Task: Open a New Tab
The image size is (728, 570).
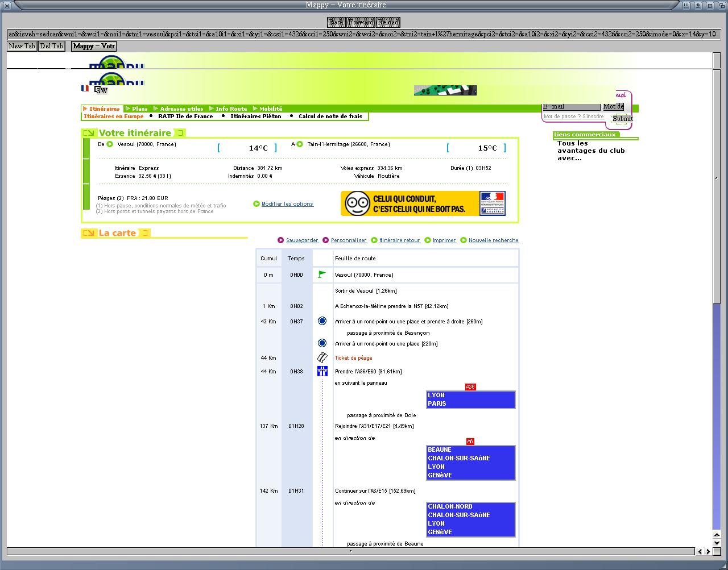Action: [x=22, y=46]
